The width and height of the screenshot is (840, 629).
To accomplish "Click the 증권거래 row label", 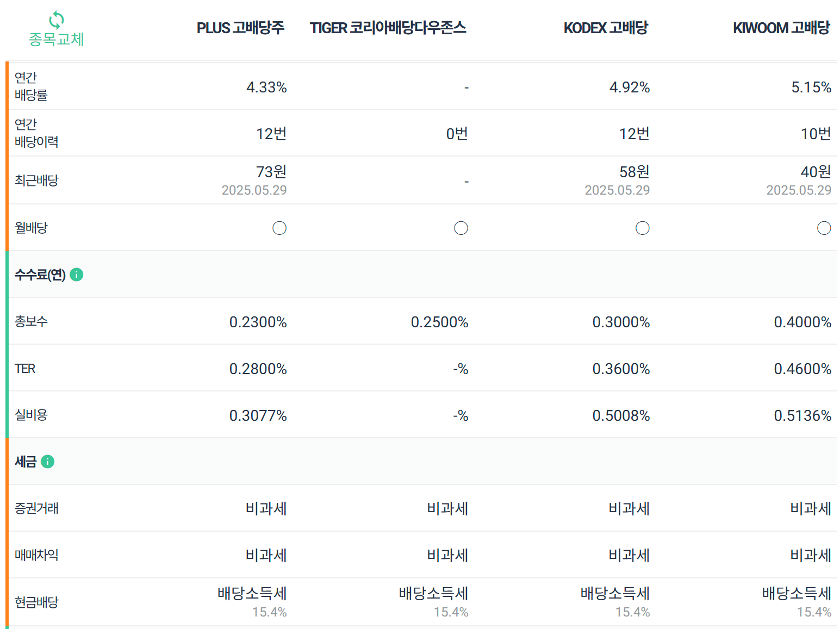I will coord(36,508).
